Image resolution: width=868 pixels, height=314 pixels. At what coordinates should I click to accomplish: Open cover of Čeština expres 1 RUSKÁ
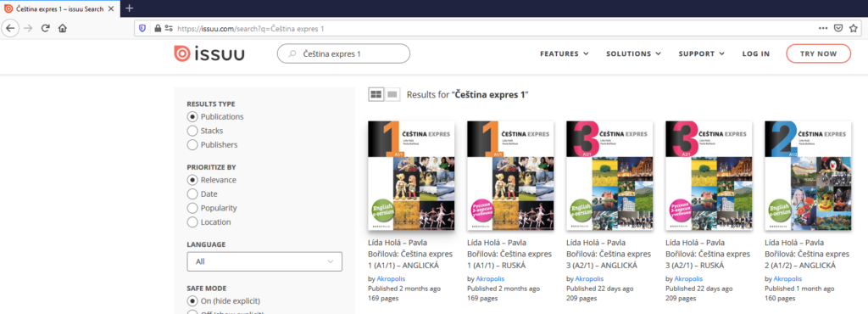pyautogui.click(x=510, y=176)
